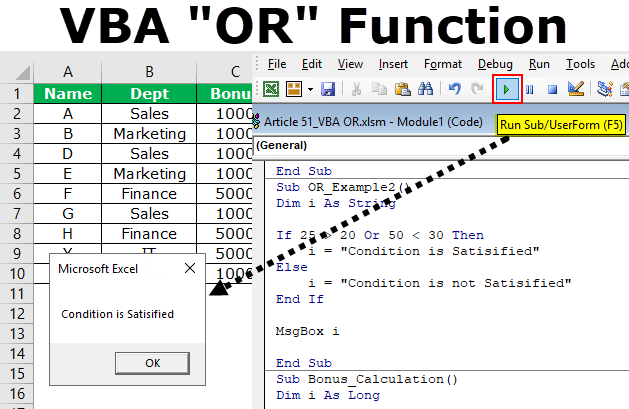Image resolution: width=629 pixels, height=409 pixels.
Task: Click the View Microsoft Excel toolbar icon
Action: coord(271,89)
